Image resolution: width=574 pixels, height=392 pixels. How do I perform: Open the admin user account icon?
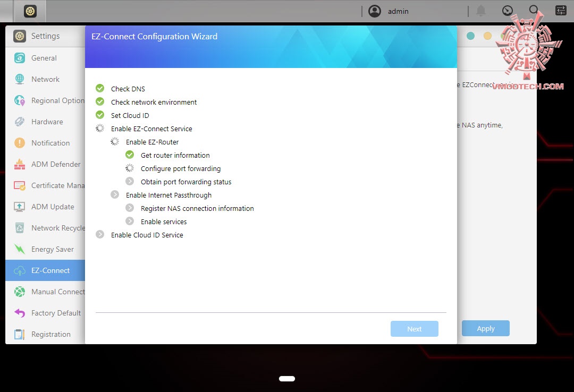(375, 11)
